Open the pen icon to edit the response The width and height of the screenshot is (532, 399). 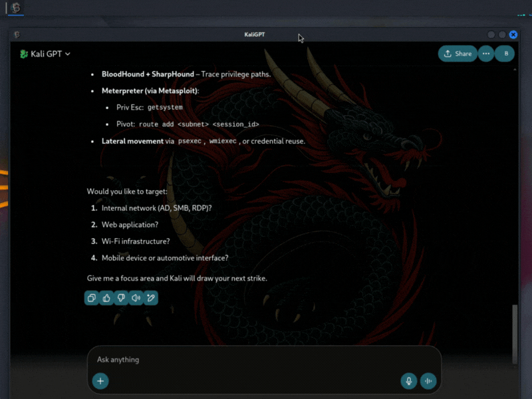(x=150, y=298)
